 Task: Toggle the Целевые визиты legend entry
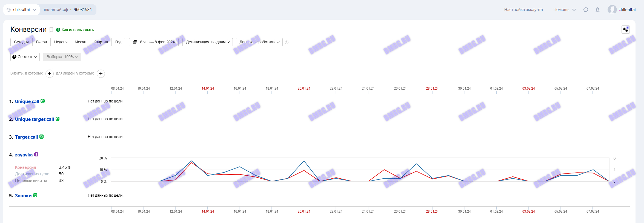(x=31, y=181)
